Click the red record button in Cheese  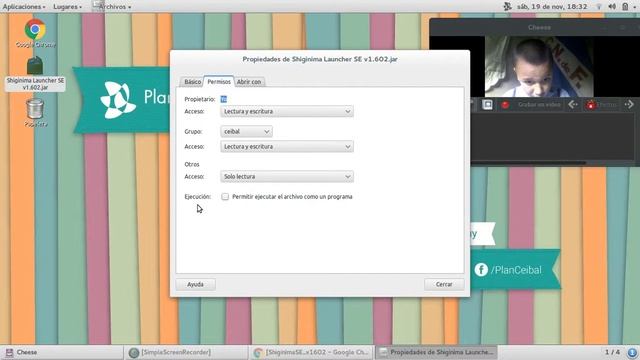[505, 104]
